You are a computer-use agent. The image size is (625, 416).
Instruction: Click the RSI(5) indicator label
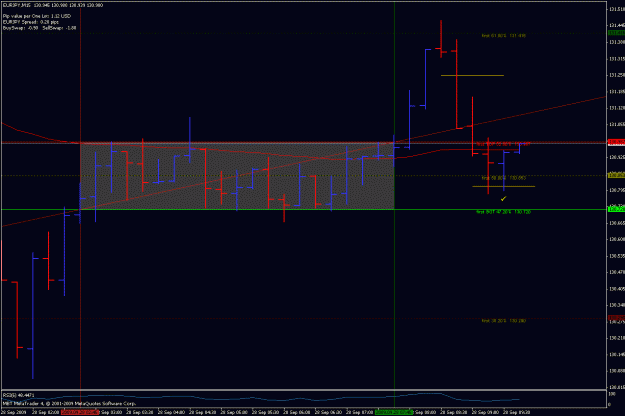point(18,395)
